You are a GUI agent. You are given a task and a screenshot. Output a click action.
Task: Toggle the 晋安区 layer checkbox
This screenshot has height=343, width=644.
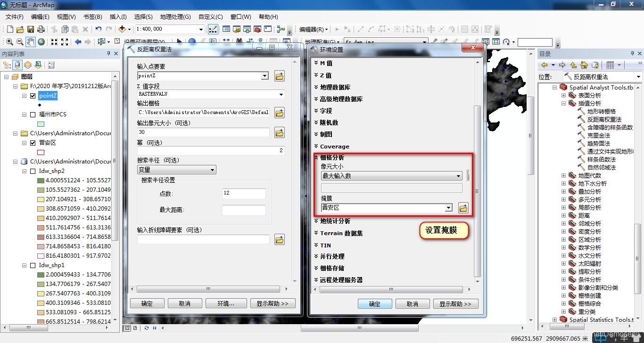pos(33,143)
